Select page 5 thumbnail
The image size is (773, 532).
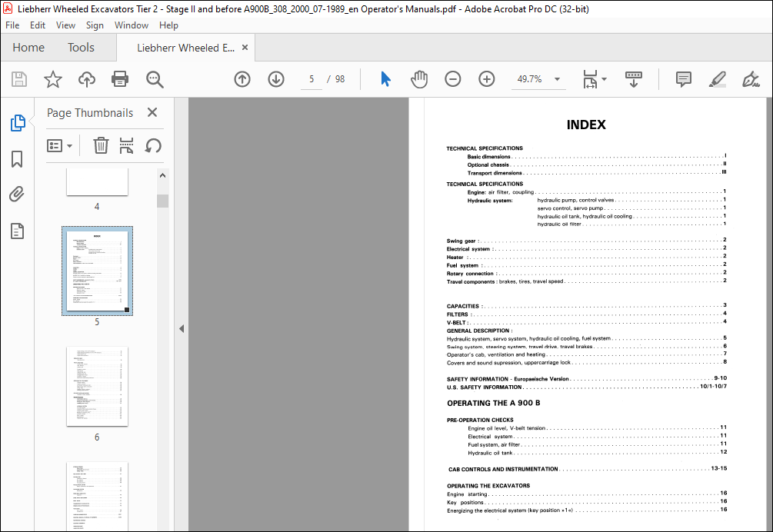(x=97, y=271)
